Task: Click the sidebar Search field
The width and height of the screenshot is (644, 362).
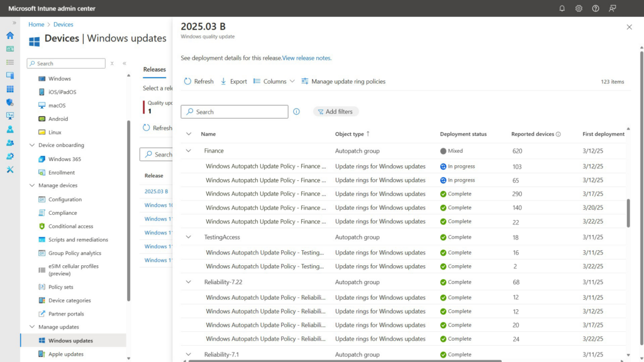Action: (x=66, y=63)
